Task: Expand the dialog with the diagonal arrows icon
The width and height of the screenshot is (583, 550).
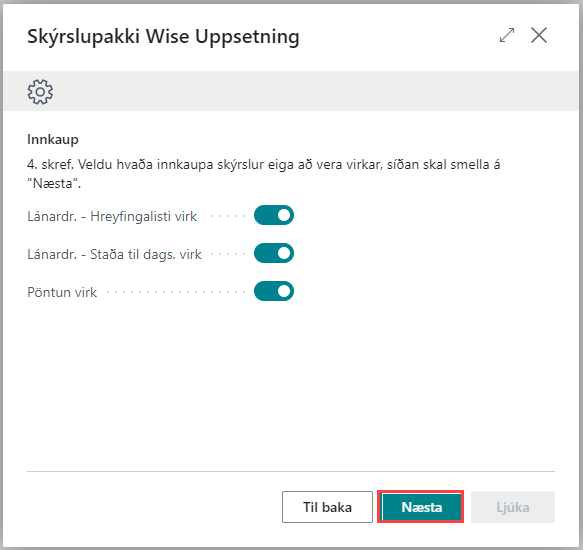Action: coord(507,35)
